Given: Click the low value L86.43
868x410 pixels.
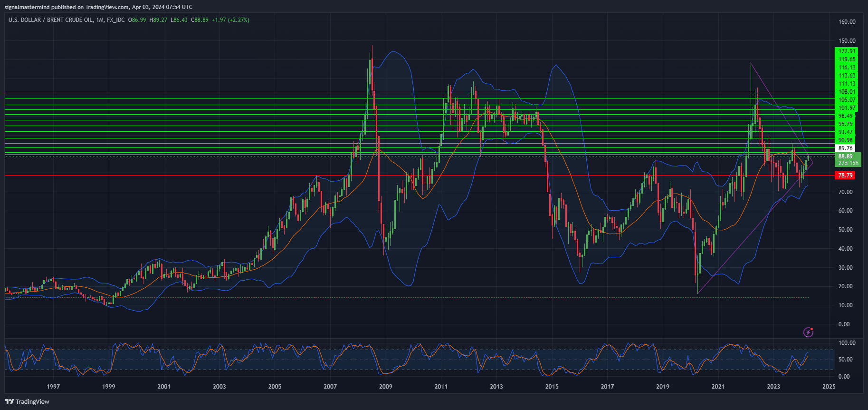Looking at the screenshot, I should (x=179, y=20).
